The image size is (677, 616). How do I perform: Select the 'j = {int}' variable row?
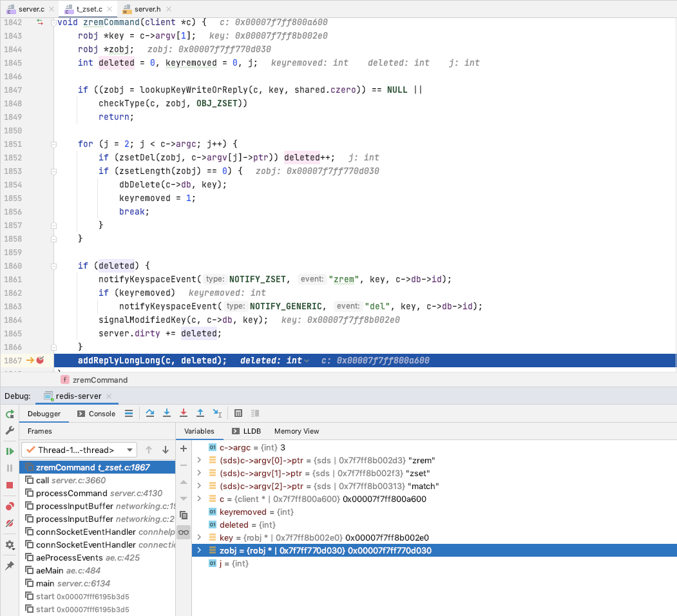click(x=434, y=563)
